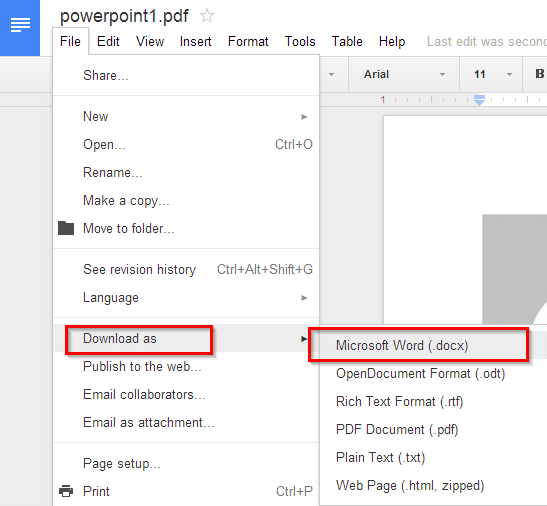This screenshot has height=506, width=547.
Task: Click the folder icon beside Move to folder
Action: tap(66, 228)
